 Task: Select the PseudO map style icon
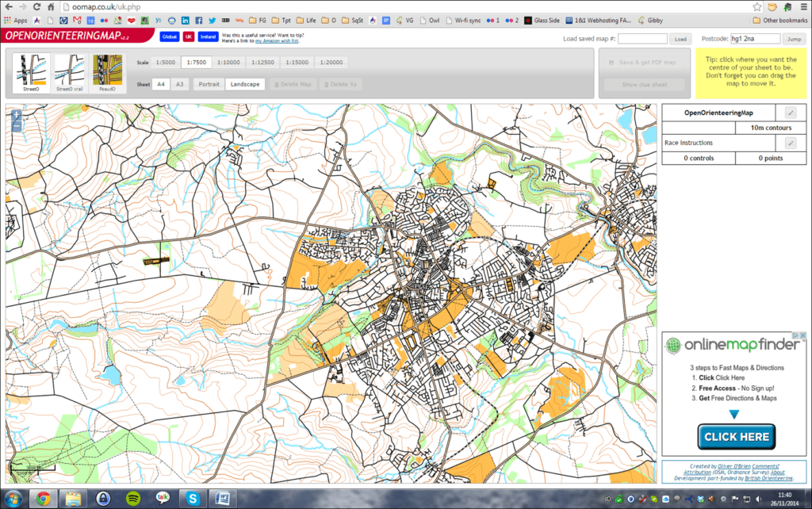108,71
